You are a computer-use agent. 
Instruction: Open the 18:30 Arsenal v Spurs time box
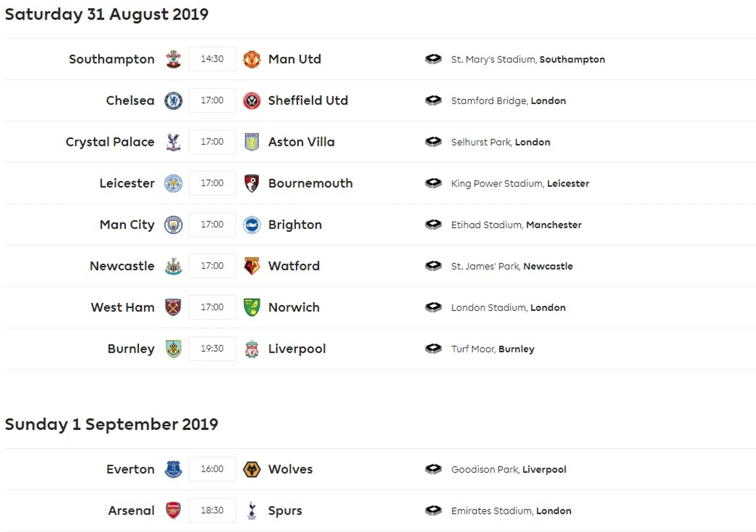pos(212,511)
